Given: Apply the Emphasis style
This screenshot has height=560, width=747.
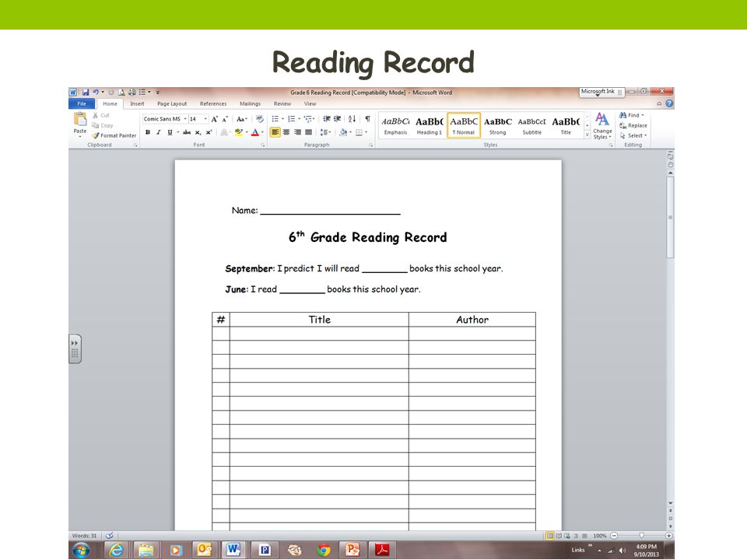Looking at the screenshot, I should click(395, 126).
